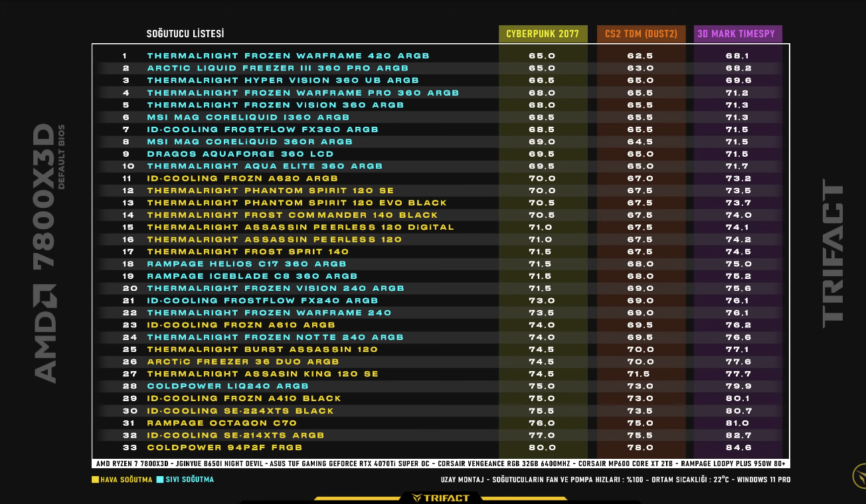Click Thermalright Assasin King 120 SE

tap(263, 374)
